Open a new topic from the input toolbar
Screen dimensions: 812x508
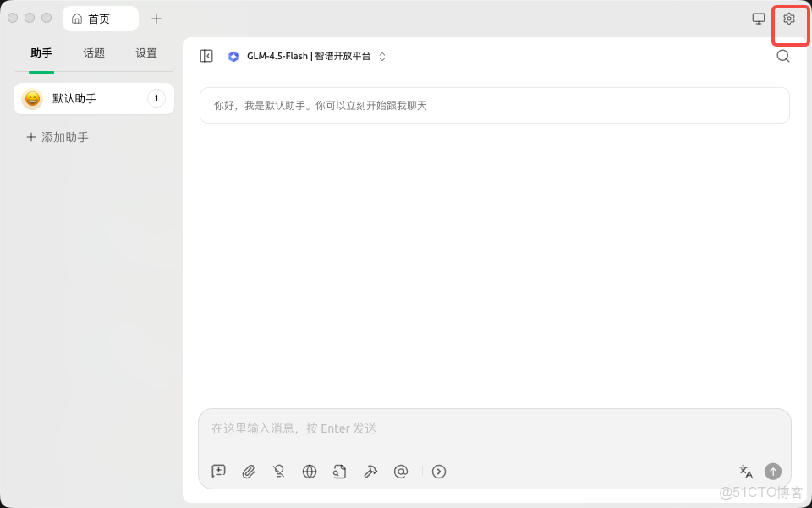click(218, 472)
